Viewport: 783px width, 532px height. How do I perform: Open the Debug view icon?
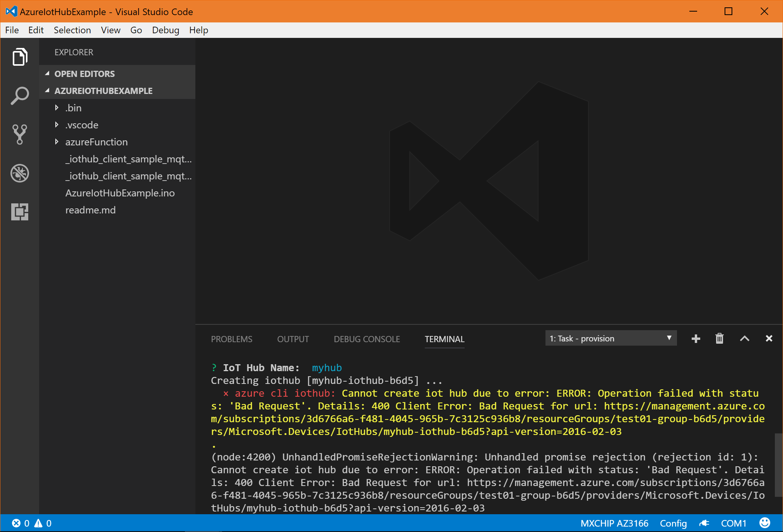(20, 173)
